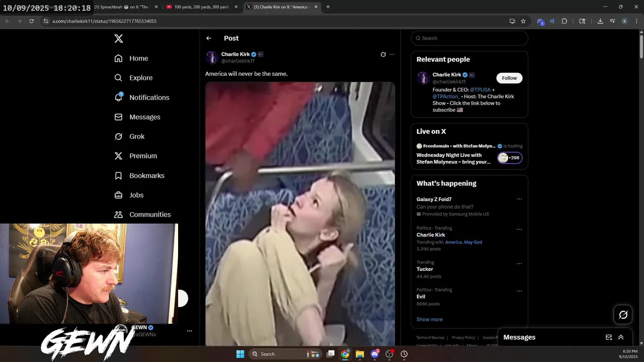Open Discord from the taskbar

pyautogui.click(x=374, y=354)
